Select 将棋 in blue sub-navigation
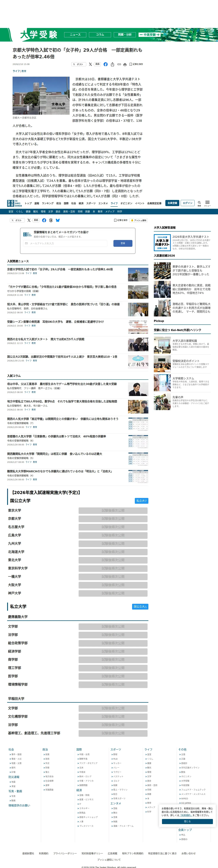The width and height of the screenshot is (218, 868). [x=80, y=212]
